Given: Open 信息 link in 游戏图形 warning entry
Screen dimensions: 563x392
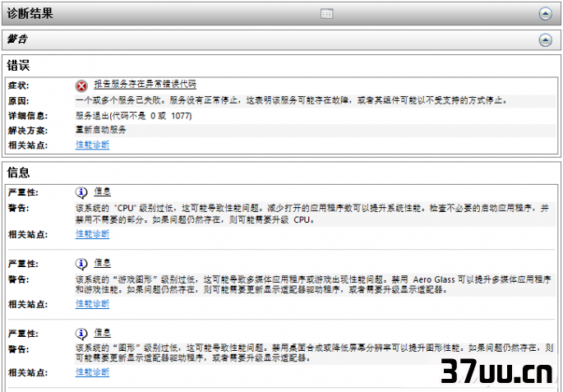Looking at the screenshot, I should [x=103, y=263].
